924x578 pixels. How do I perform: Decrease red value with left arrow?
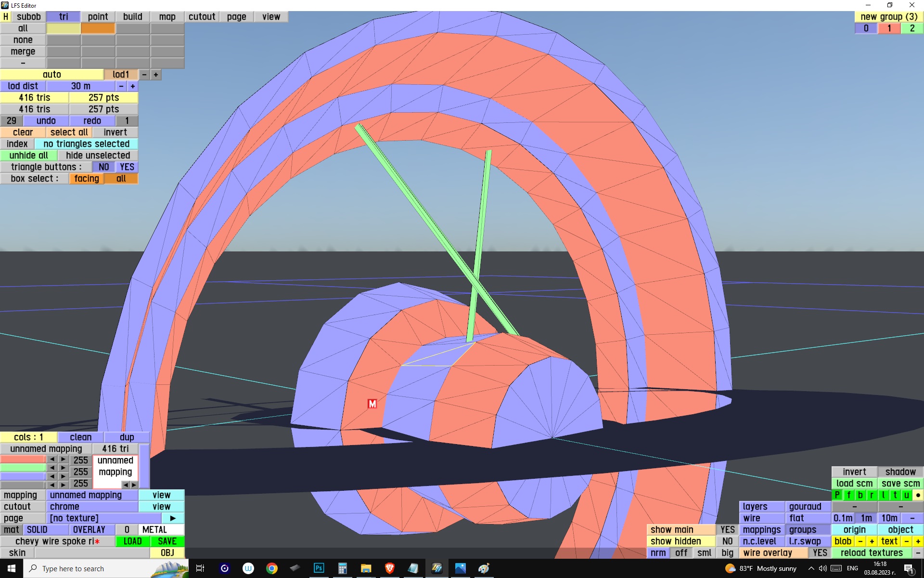[x=52, y=460]
